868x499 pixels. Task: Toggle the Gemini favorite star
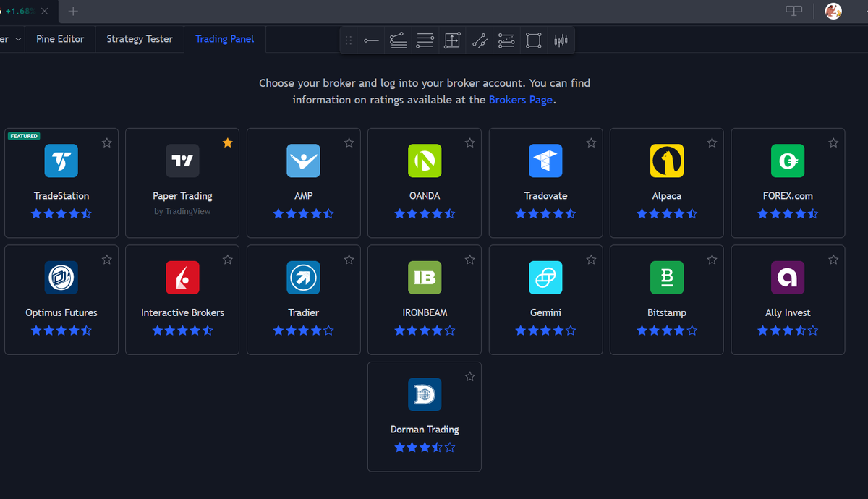pos(591,260)
